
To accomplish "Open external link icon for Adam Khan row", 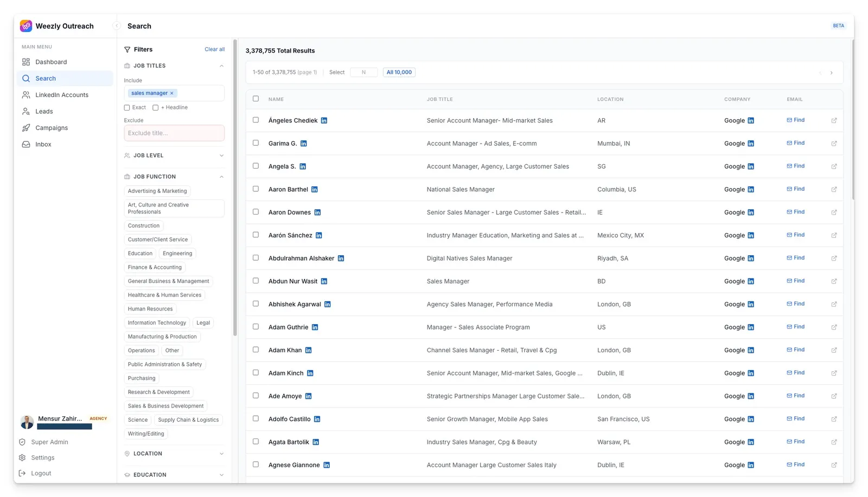I will (834, 350).
